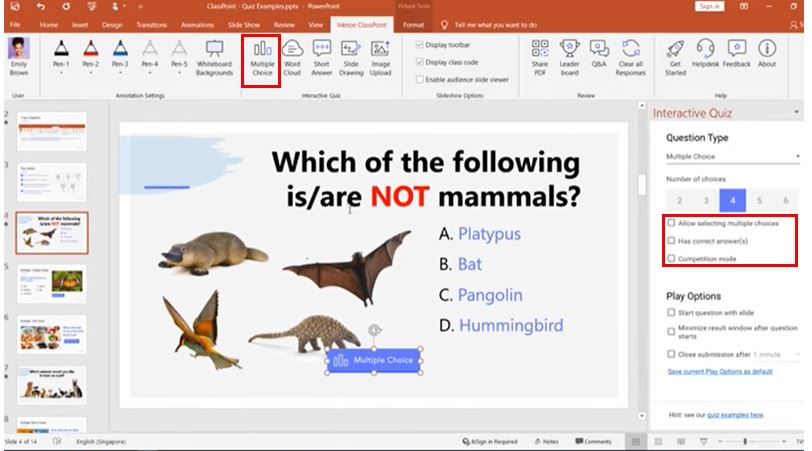Open Notes pane from status bar
The width and height of the screenshot is (812, 451).
(x=547, y=442)
